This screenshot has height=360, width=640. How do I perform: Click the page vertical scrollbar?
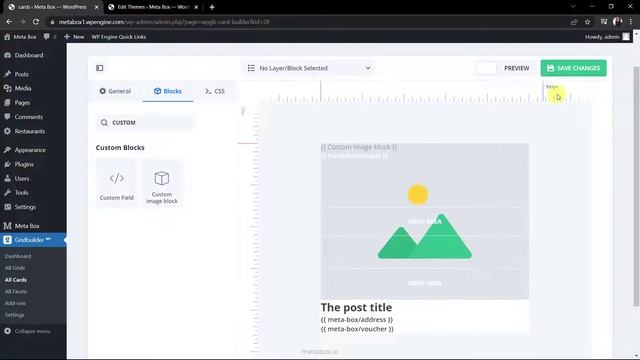point(636,186)
